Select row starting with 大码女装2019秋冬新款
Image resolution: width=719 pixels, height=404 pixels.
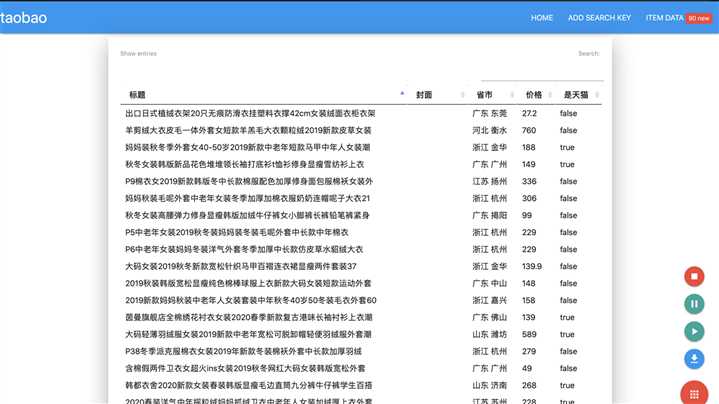click(x=361, y=266)
